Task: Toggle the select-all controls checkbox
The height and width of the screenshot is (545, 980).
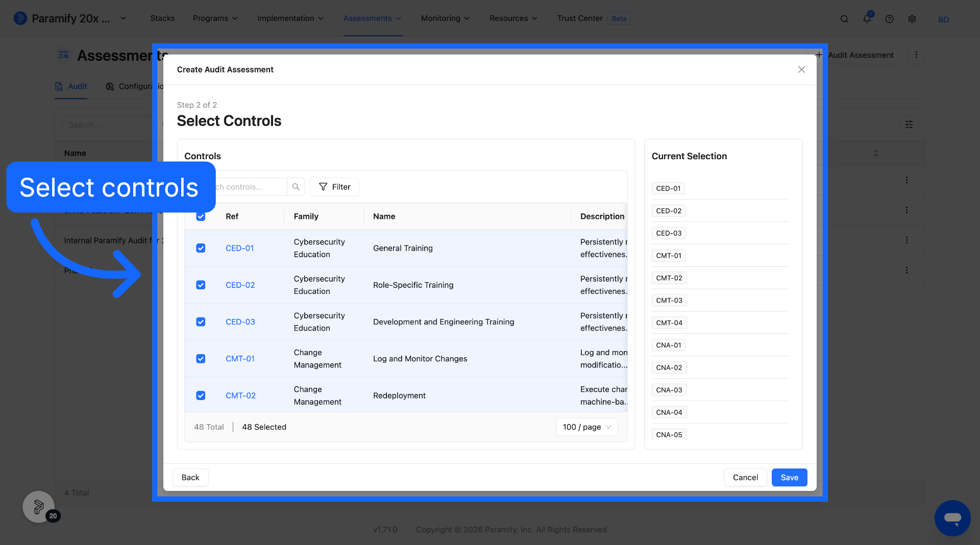Action: (x=201, y=216)
